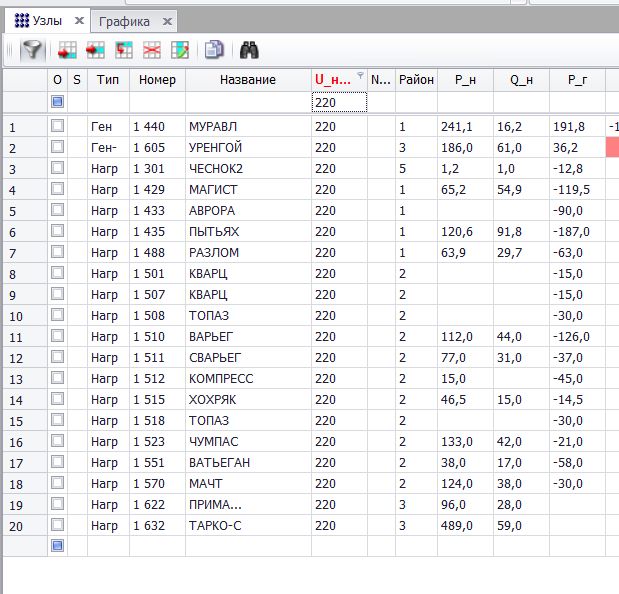Viewport: 619px width, 594px height.
Task: Click red highlighted cell in УРЕНГОЙ row
Action: point(612,147)
